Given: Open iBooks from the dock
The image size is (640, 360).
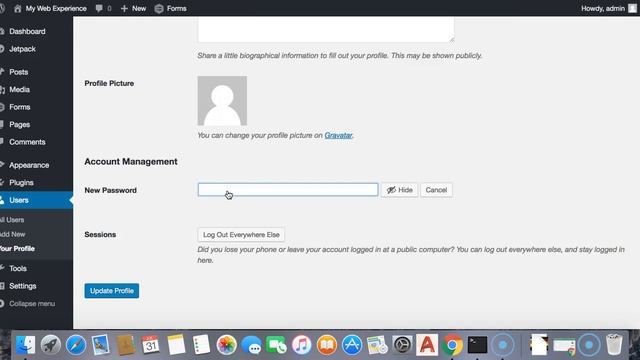Looking at the screenshot, I should [327, 345].
